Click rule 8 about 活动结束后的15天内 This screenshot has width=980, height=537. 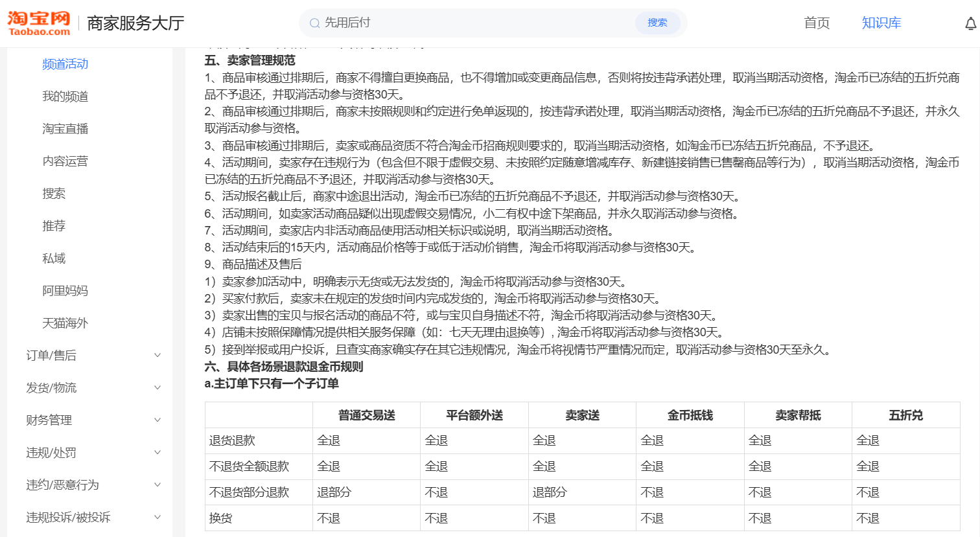pos(451,247)
